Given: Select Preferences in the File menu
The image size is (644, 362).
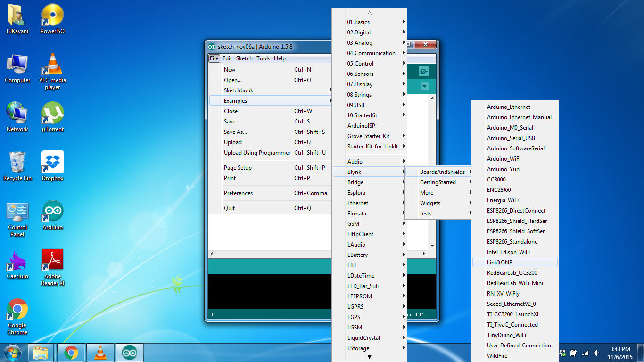Looking at the screenshot, I should (x=271, y=193).
